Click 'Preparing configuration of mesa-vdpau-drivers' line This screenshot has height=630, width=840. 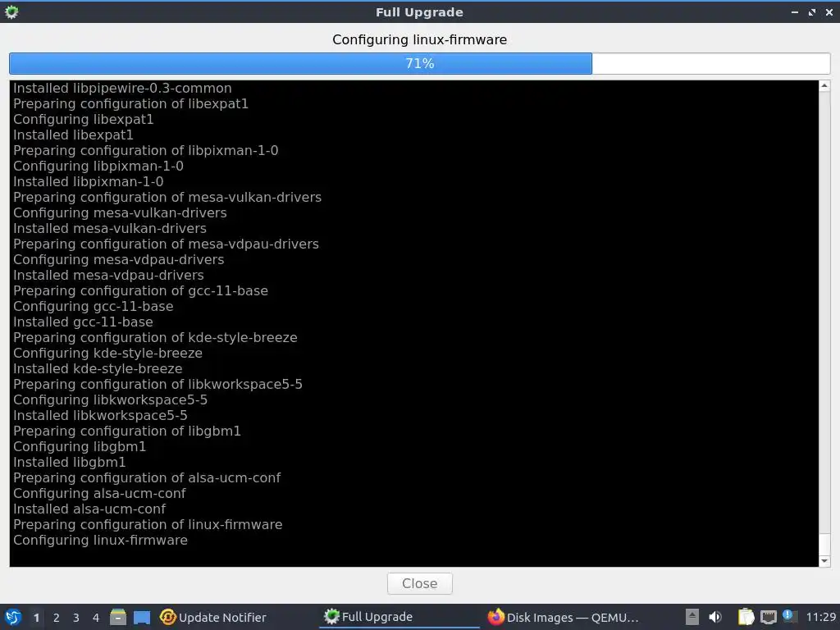(166, 244)
